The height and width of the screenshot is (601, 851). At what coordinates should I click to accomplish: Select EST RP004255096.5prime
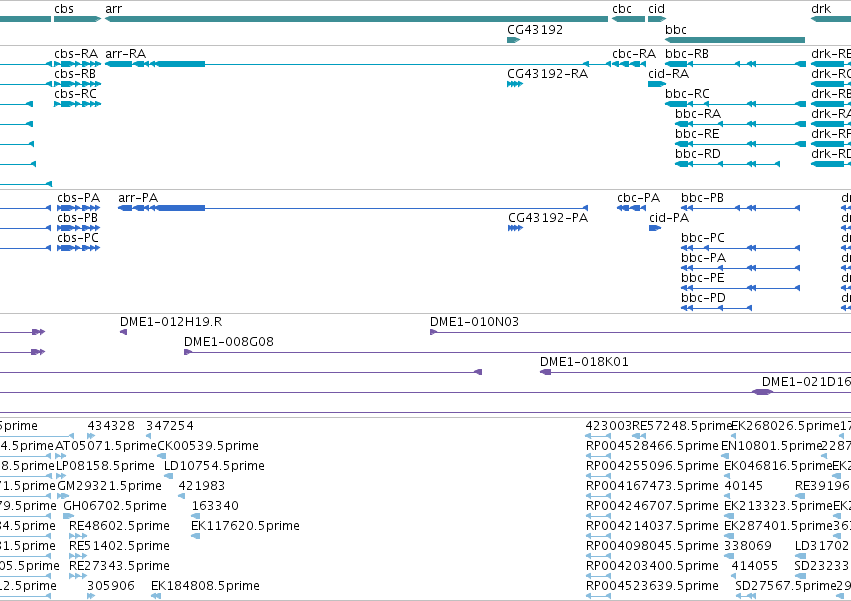coord(599,476)
